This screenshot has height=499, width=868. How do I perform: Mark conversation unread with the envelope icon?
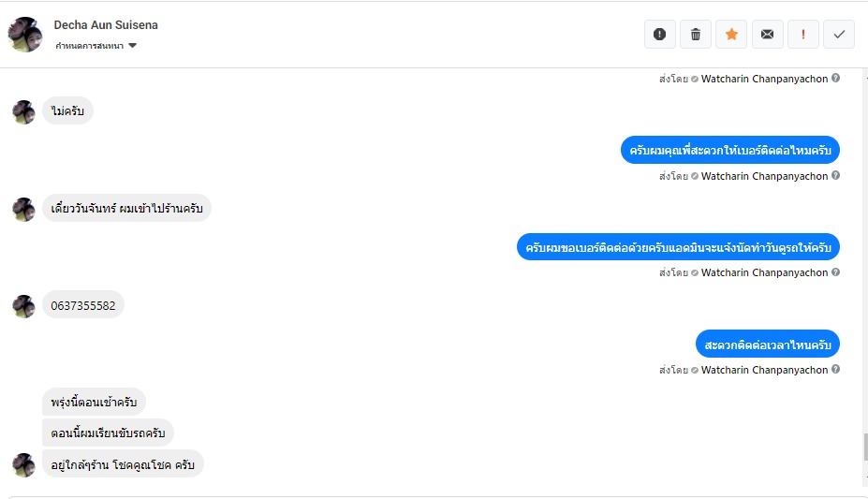point(767,35)
